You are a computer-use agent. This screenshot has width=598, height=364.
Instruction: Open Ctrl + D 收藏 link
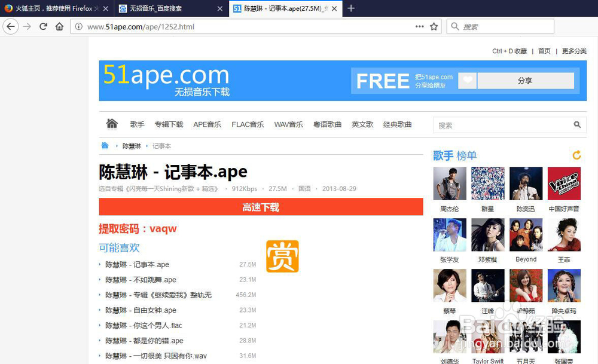tap(509, 51)
